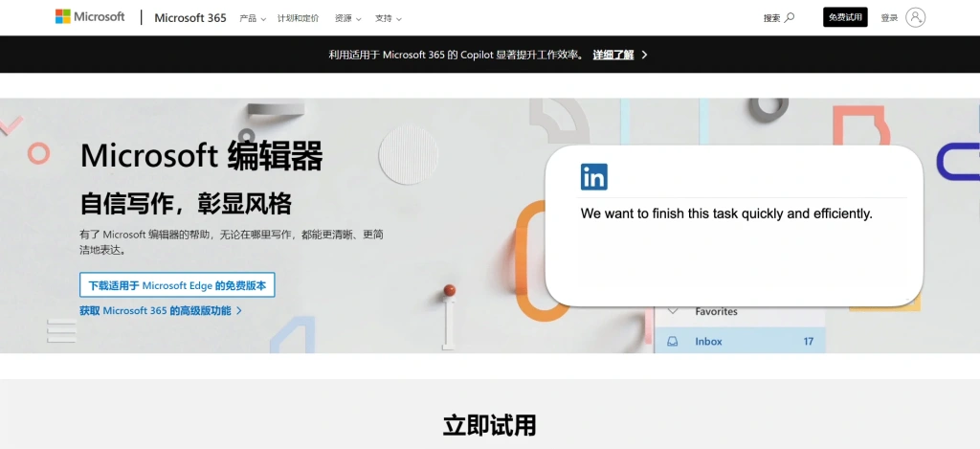Click the LinkedIn logo in the card

pyautogui.click(x=593, y=177)
